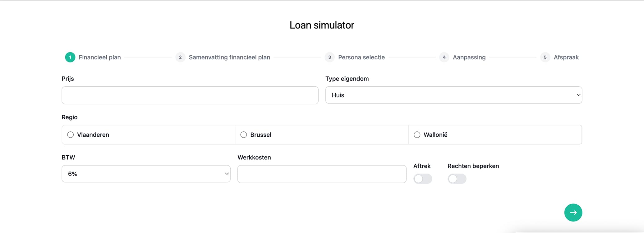The height and width of the screenshot is (233, 644).
Task: Click the Financieel plan step label
Action: pos(99,57)
